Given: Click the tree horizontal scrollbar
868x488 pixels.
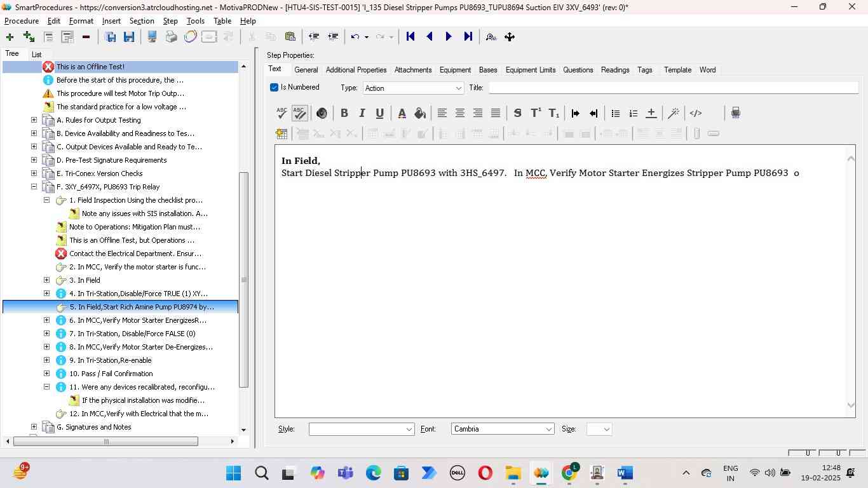Looking at the screenshot, I should click(x=105, y=442).
